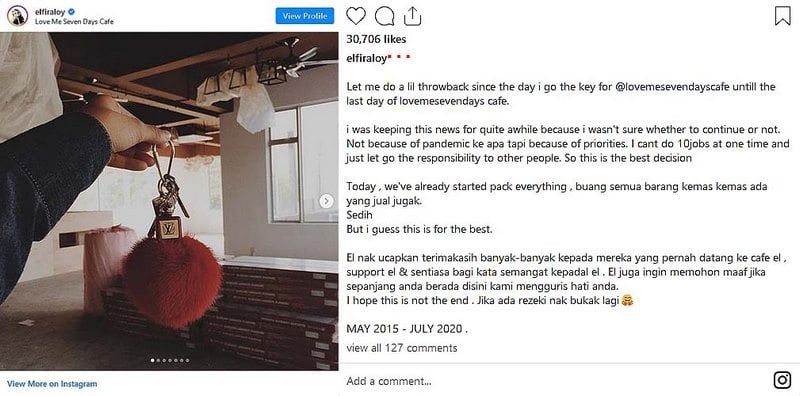Click the 30,706 likes count
800x396 pixels.
[376, 39]
